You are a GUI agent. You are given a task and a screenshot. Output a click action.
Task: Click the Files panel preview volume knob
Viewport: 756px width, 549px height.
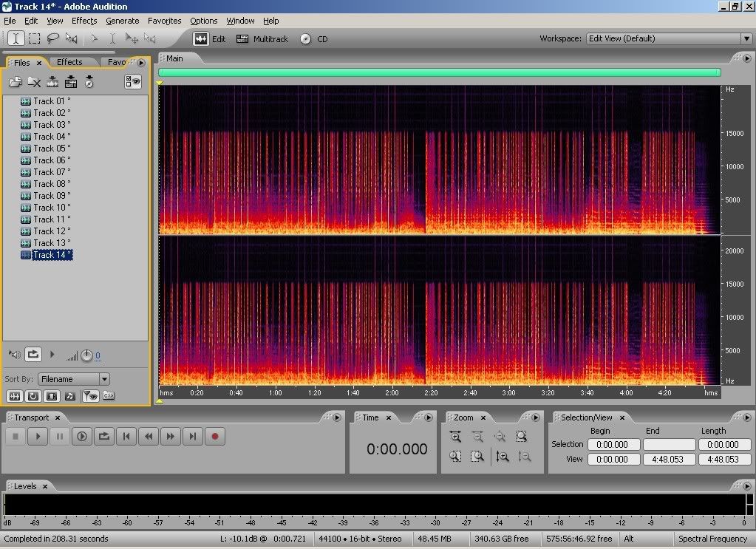pyautogui.click(x=86, y=355)
